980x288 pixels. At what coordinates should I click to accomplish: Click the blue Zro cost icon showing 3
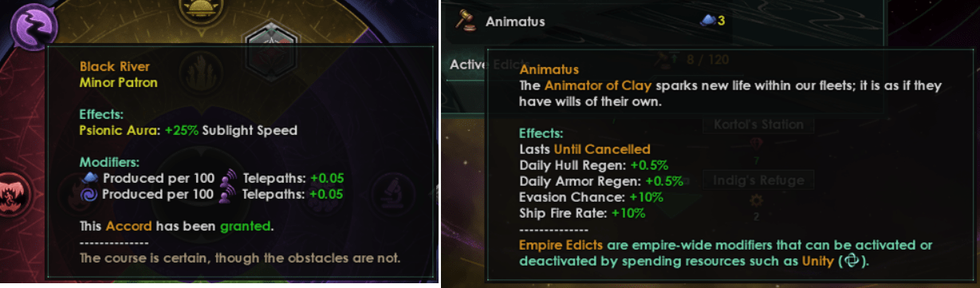(706, 22)
